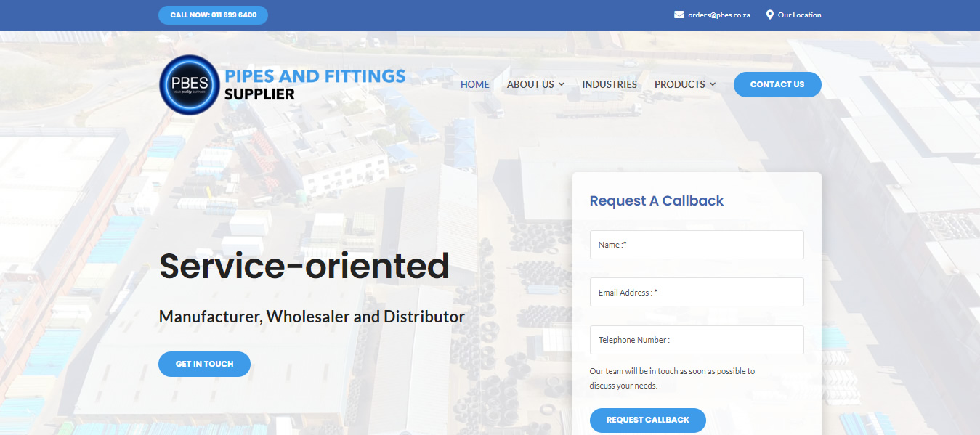Click the Service-oriented hero heading
Image resolution: width=980 pixels, height=435 pixels.
point(304,266)
